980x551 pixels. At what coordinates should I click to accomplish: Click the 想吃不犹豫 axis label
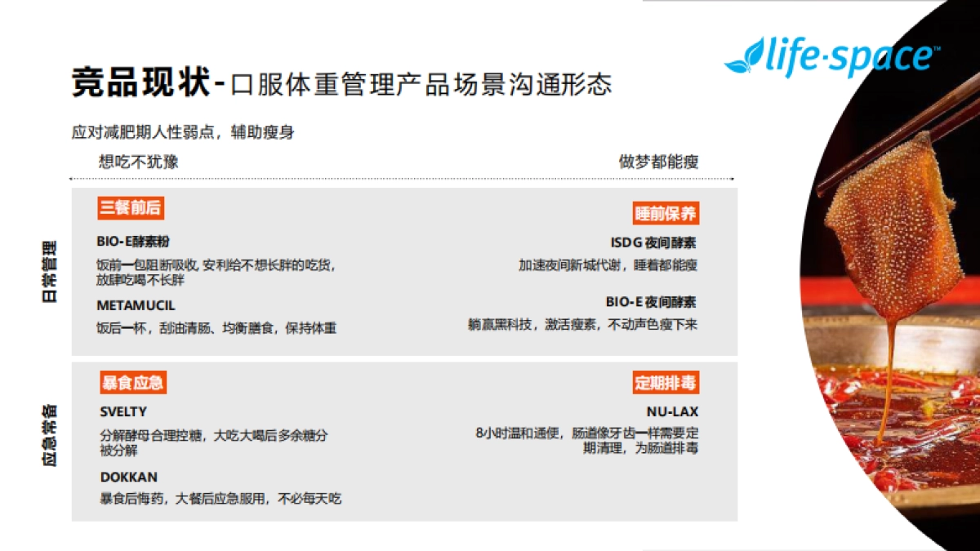138,162
